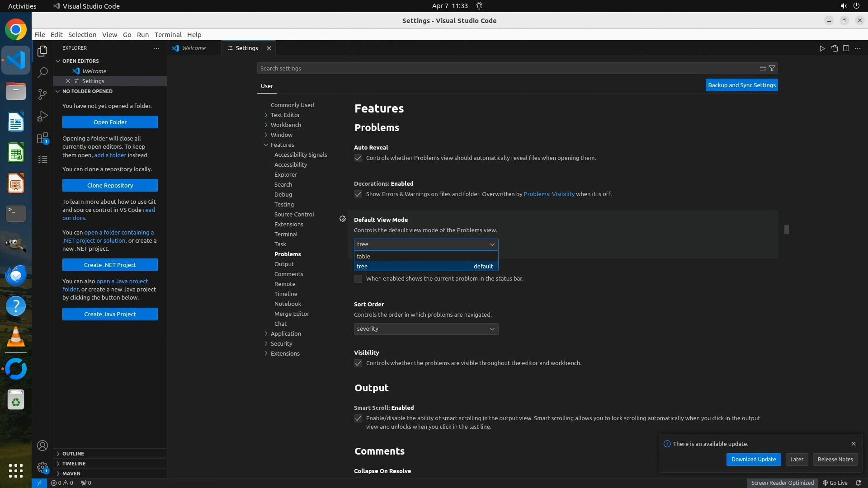Click the Download Update button
Image resolution: width=868 pixels, height=488 pixels.
coord(753,459)
